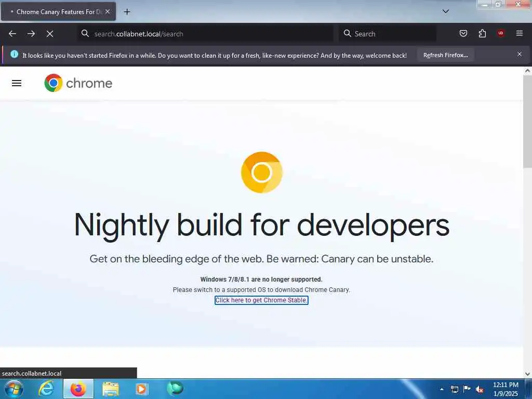Click the network tray icon
Viewport: 532px width, 399px height.
tap(454, 389)
